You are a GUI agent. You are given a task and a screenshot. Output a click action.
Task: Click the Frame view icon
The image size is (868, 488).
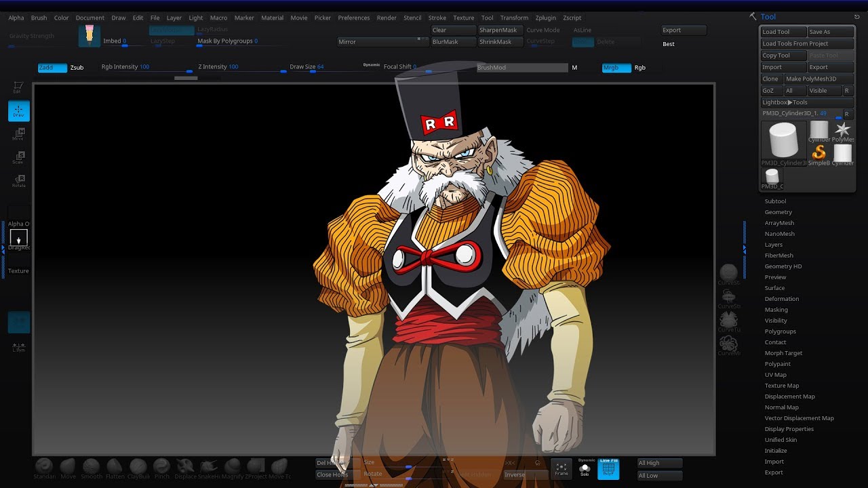pyautogui.click(x=561, y=468)
